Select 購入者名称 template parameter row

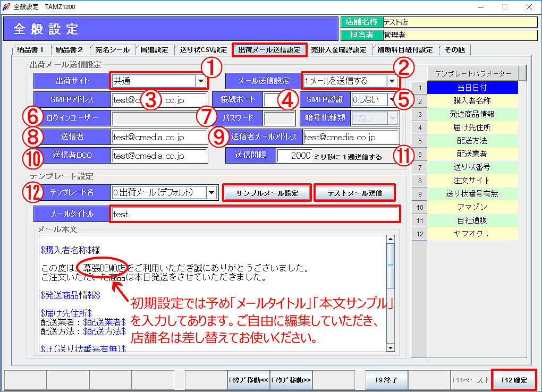(472, 100)
